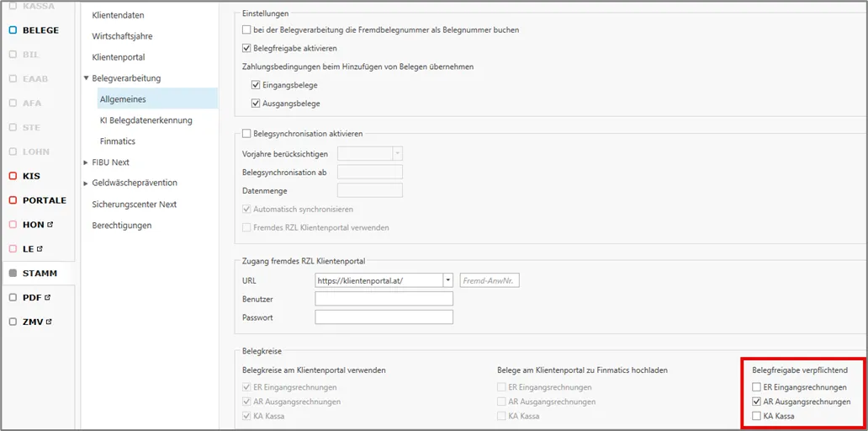This screenshot has height=431, width=868.
Task: Enable Belegsynchronisation aktivieren
Action: [247, 134]
